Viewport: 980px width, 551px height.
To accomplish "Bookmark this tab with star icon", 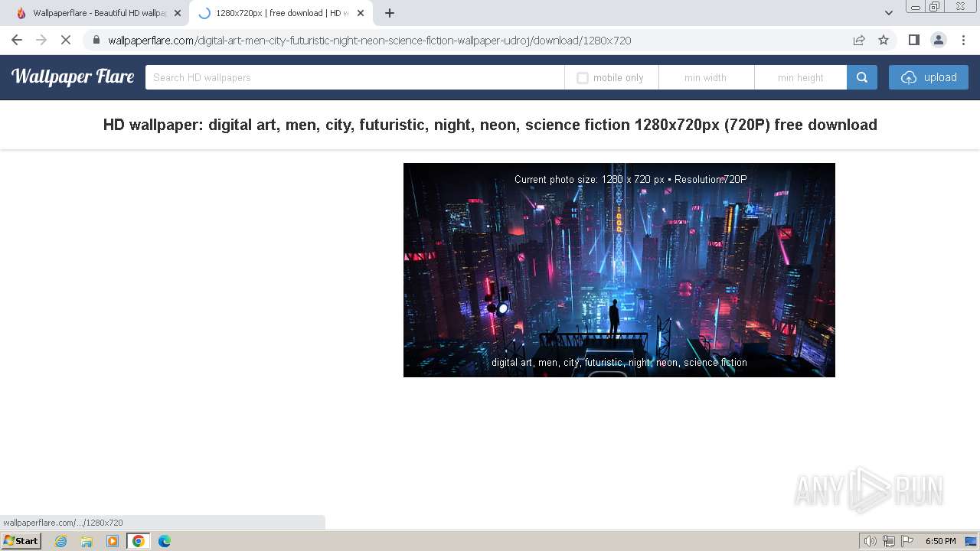I will tap(884, 40).
